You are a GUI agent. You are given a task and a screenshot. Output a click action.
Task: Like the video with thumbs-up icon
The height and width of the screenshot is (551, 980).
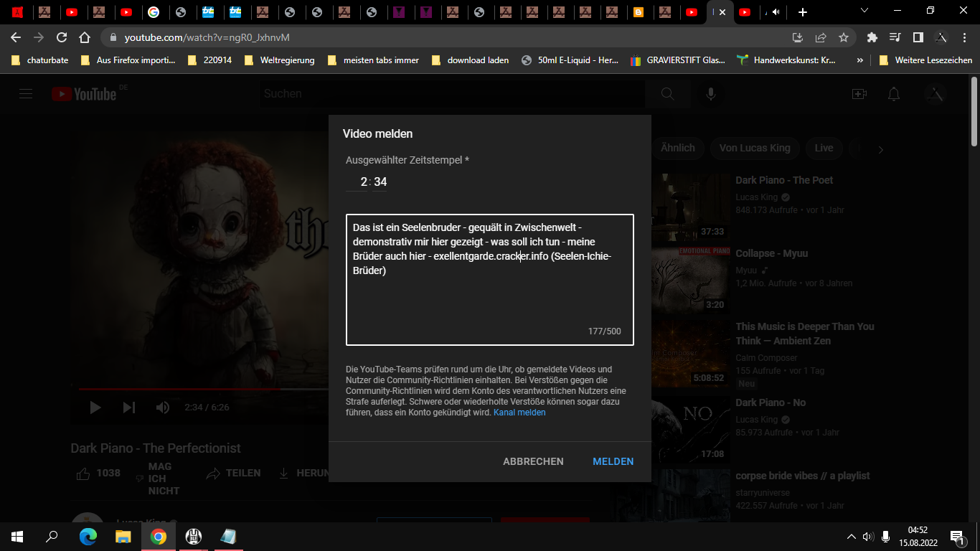click(x=83, y=474)
